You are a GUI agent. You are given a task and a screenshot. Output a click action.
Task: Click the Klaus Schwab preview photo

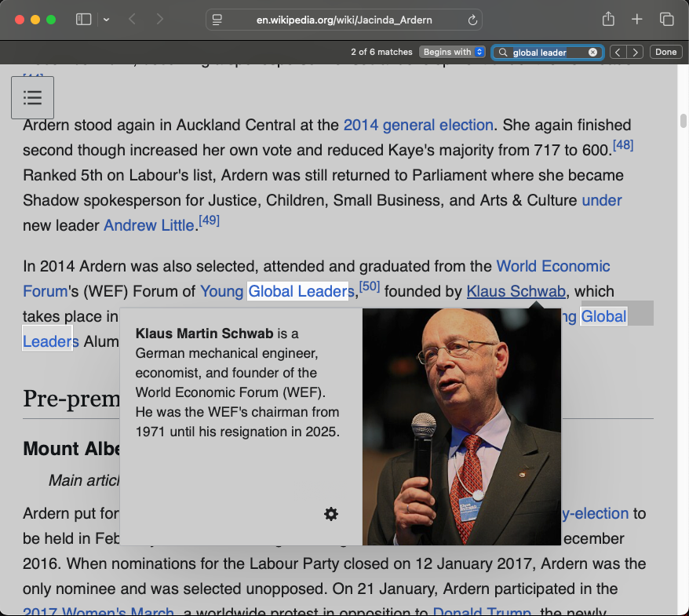point(462,427)
